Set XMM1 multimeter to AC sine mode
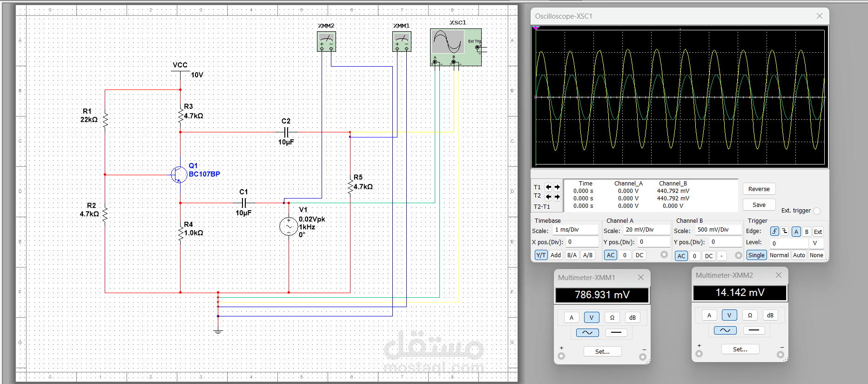Image resolution: width=868 pixels, height=384 pixels. pos(587,332)
